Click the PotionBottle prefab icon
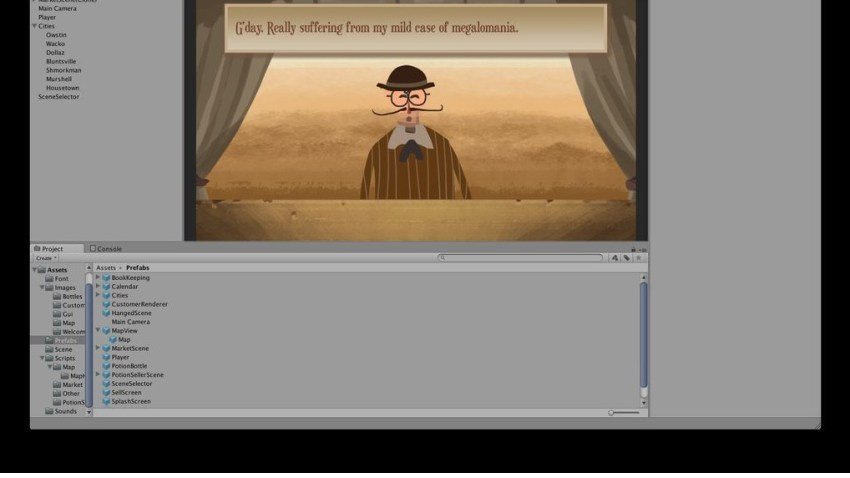The image size is (850, 478). point(106,366)
